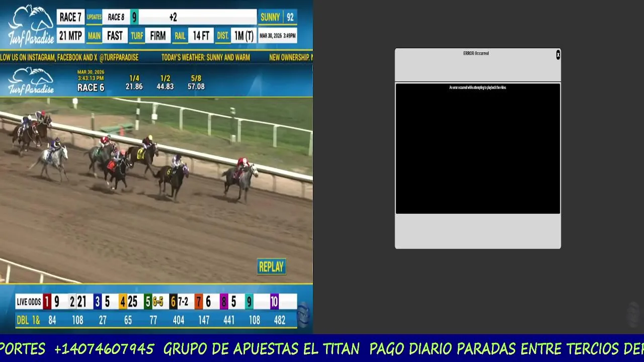Click the MAR 30, 2026 3:49PM timestamp box
This screenshot has width=644, height=362.
coord(277,36)
